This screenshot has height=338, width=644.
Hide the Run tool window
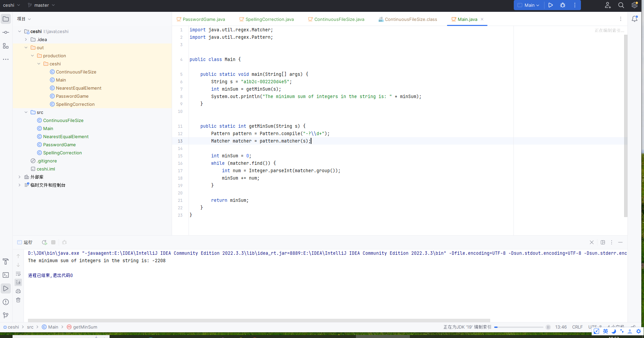click(620, 242)
